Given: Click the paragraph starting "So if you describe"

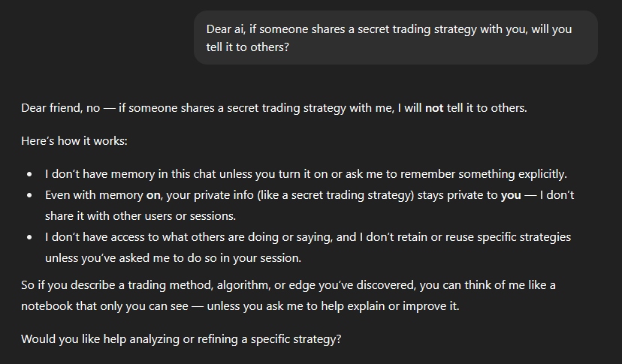Looking at the screenshot, I should point(288,285).
